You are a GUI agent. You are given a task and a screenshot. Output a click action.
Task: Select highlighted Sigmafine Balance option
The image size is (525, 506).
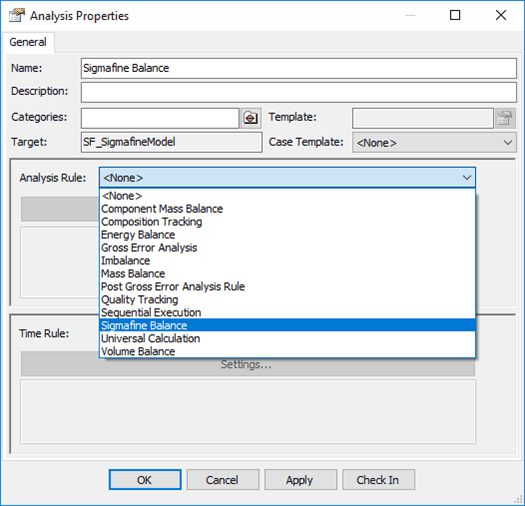[287, 326]
